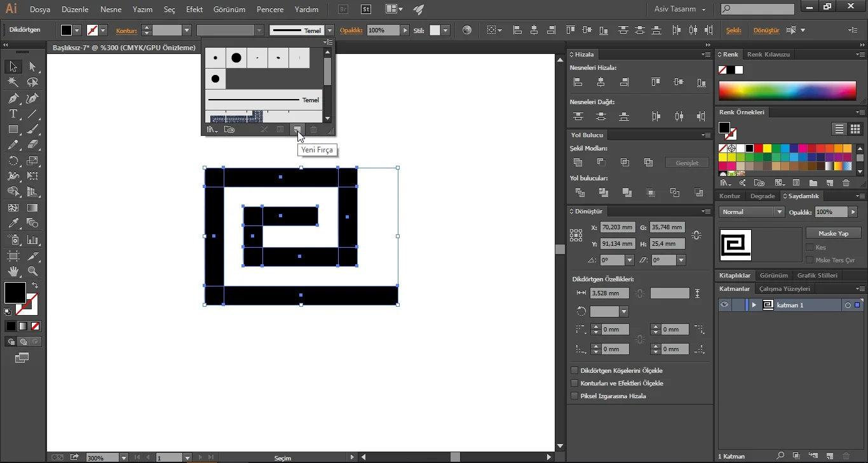Switch to the Çalışma Yüzeyleri tab
868x463 pixels.
tap(785, 289)
